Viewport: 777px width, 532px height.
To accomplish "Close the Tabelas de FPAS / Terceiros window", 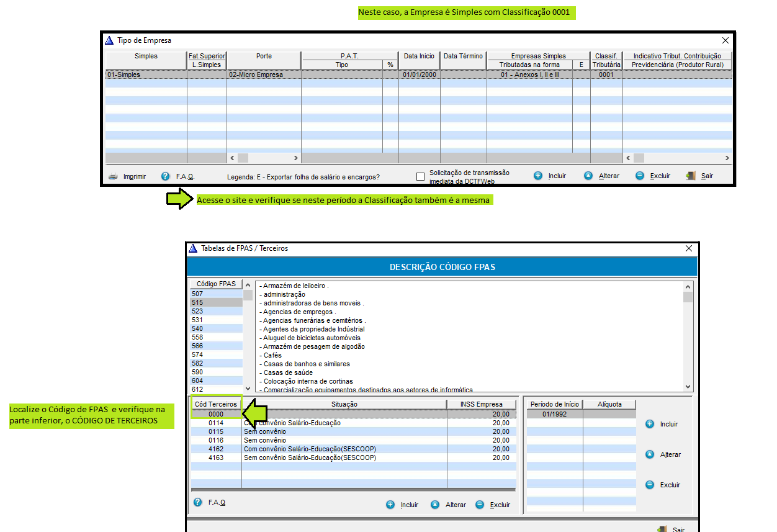I will pos(688,248).
